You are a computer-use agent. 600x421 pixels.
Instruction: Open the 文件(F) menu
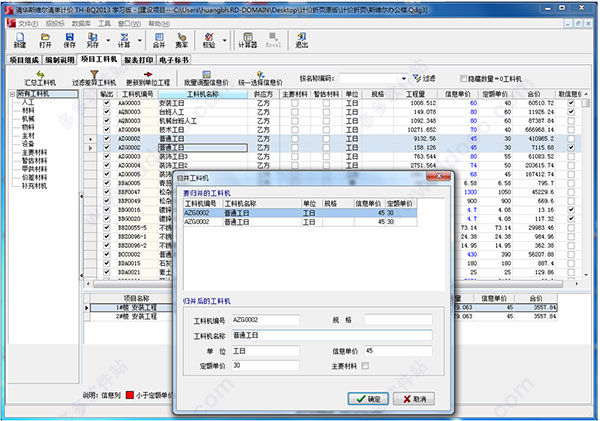(28, 24)
